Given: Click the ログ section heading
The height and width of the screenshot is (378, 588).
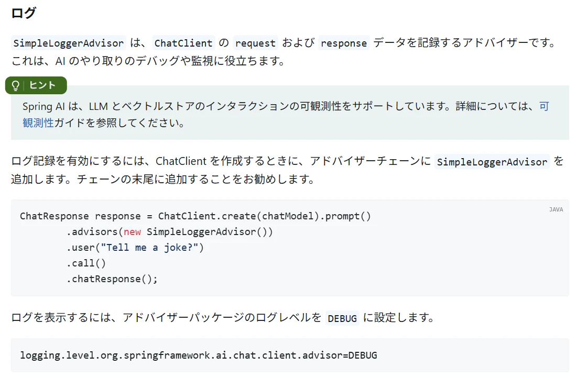Looking at the screenshot, I should point(23,13).
